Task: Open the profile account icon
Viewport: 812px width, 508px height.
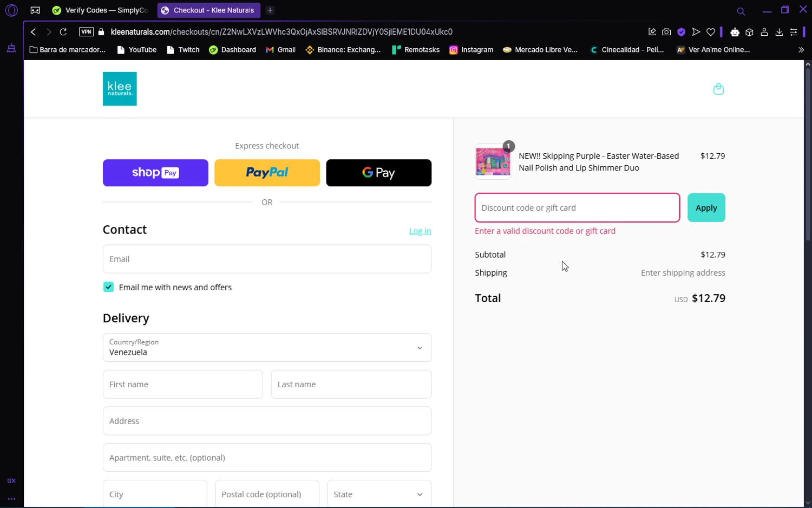Action: [x=764, y=32]
